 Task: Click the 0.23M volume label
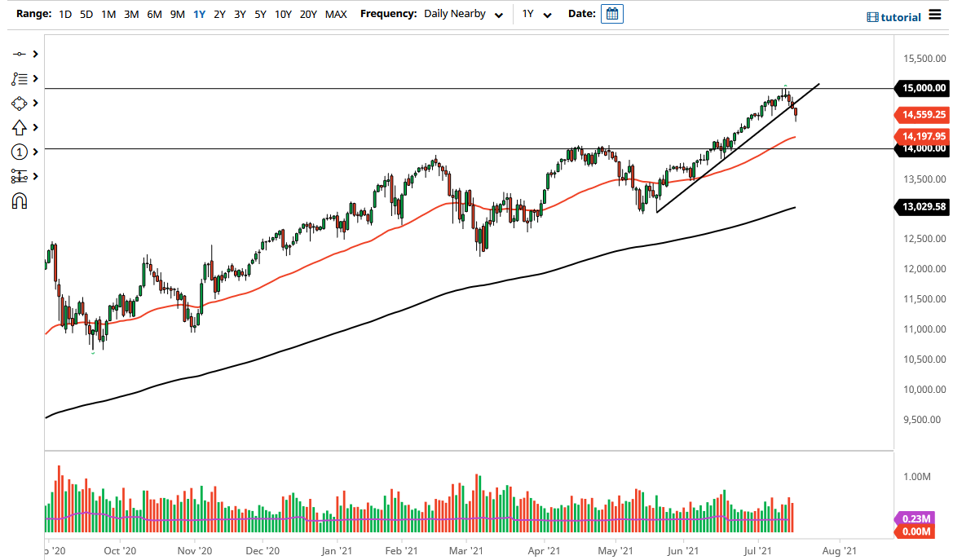point(916,518)
